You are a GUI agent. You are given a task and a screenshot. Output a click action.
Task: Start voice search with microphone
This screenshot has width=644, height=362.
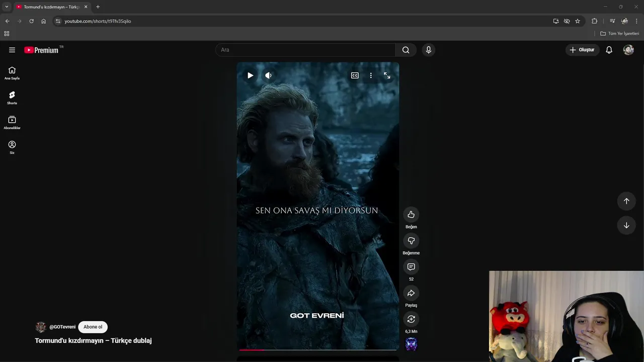point(429,50)
